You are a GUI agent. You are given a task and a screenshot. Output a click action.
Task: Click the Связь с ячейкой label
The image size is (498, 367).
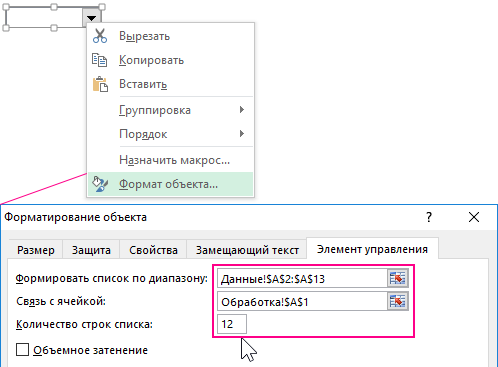pyautogui.click(x=61, y=301)
